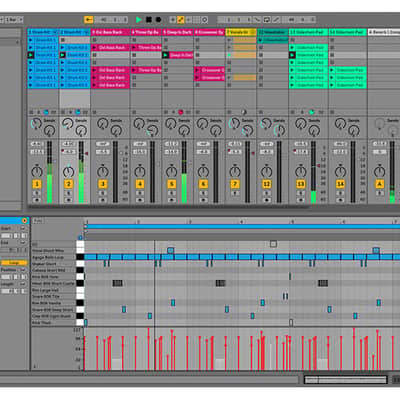Toggle the track 5 activator button

pyautogui.click(x=171, y=184)
